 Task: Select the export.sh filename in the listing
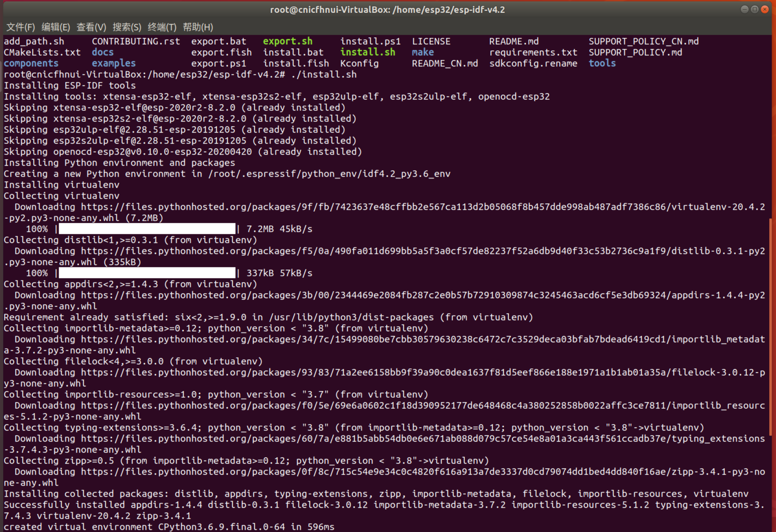288,41
